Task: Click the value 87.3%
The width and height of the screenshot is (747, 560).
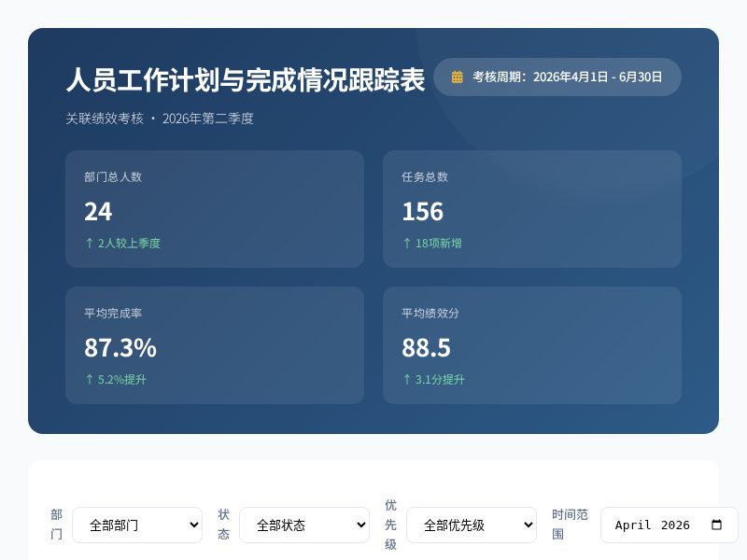Action: [x=120, y=347]
